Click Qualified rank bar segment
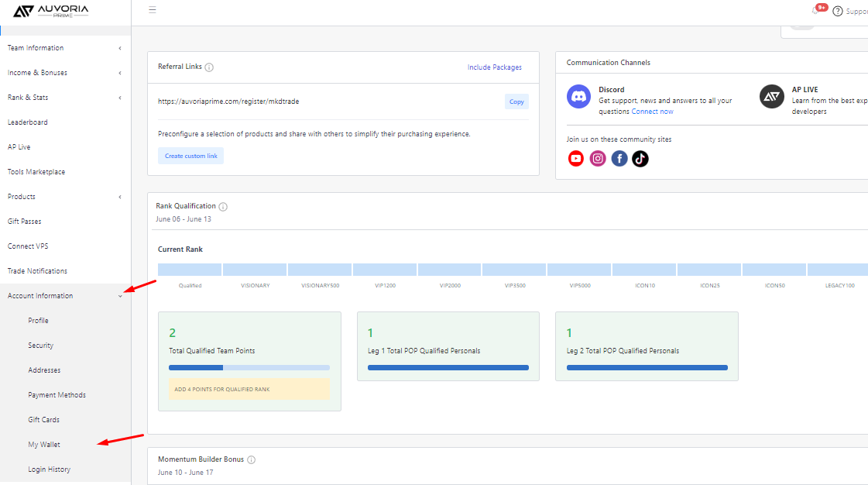This screenshot has height=485, width=868. 190,270
